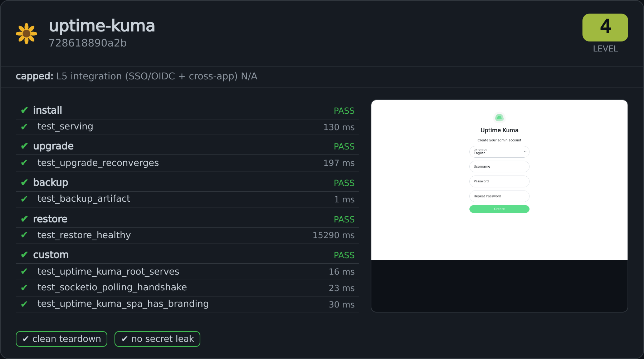644x359 pixels.
Task: Click the green Create button
Action: [x=499, y=209]
